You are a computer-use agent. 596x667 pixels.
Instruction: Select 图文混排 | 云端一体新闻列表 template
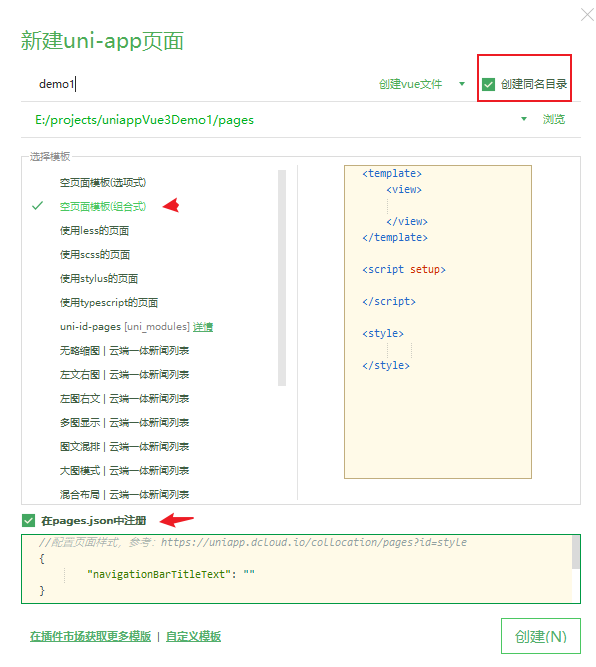(124, 447)
